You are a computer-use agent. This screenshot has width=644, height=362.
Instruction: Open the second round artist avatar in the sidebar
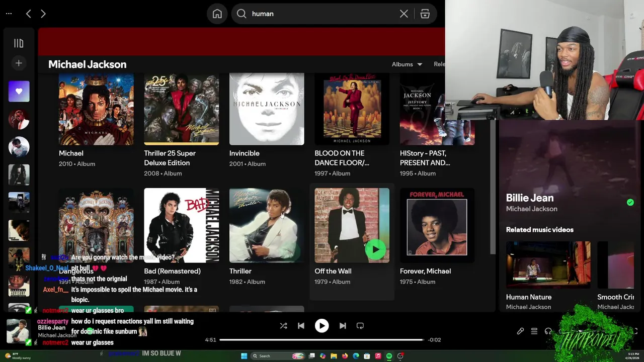[19, 147]
